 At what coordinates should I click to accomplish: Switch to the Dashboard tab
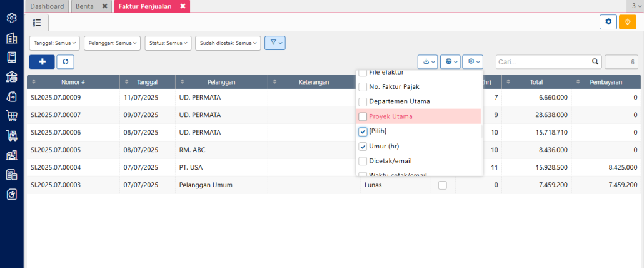pyautogui.click(x=47, y=6)
